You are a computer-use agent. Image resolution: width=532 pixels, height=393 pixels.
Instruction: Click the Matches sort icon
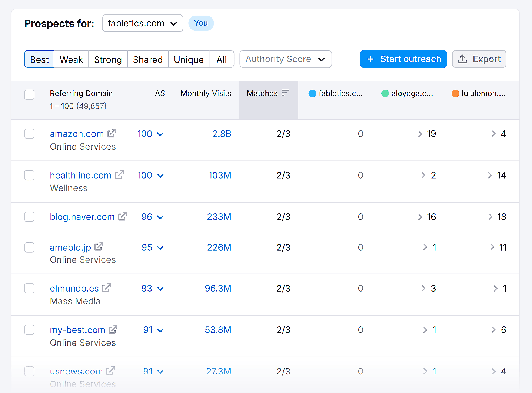pos(285,93)
